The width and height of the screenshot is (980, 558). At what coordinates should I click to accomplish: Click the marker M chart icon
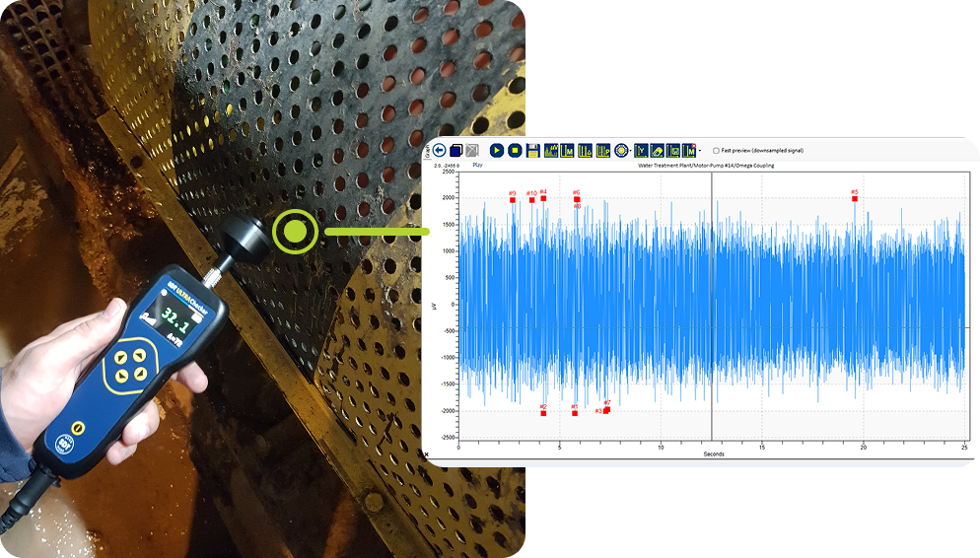point(568,151)
